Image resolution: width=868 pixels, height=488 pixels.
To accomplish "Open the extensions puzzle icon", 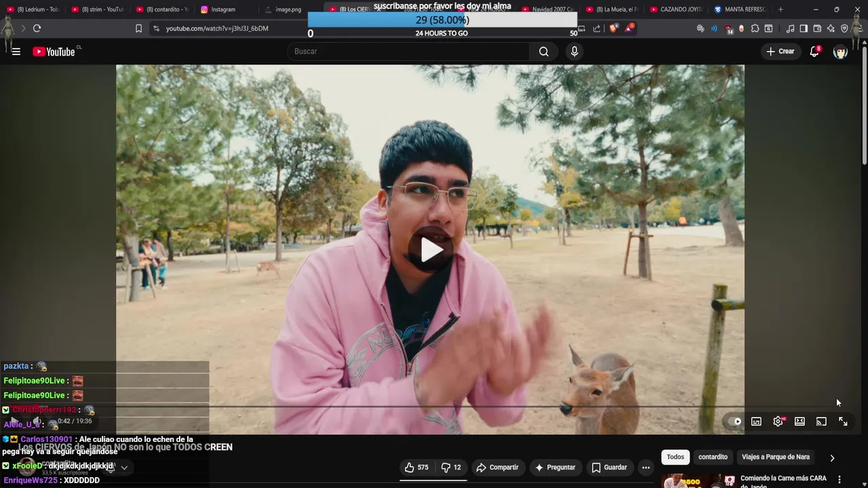I will 755,28.
